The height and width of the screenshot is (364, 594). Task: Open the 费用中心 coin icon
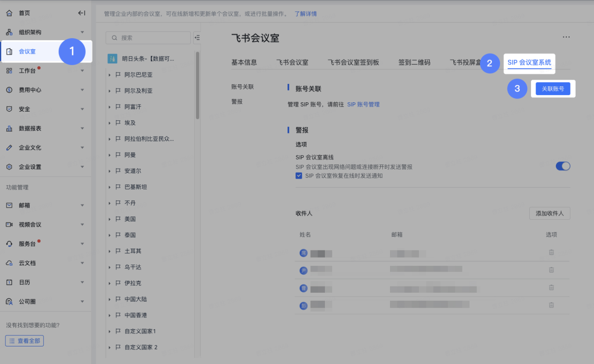(9, 90)
